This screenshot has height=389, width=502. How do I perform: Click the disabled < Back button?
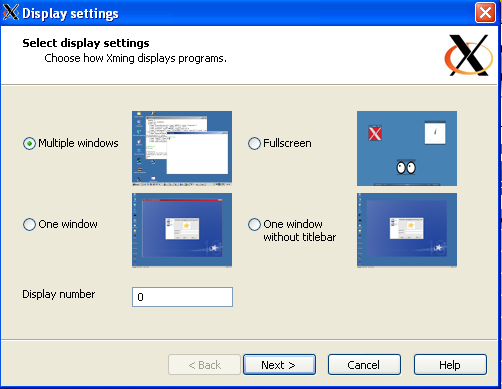(204, 365)
